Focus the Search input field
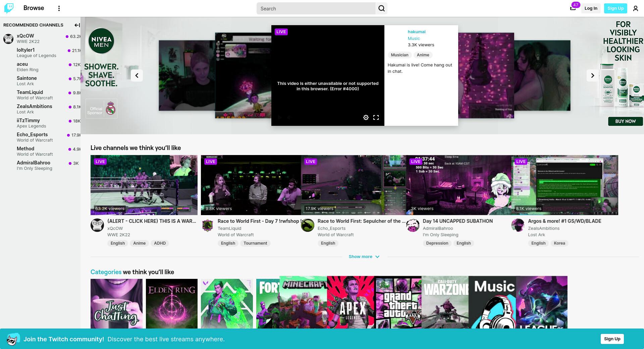 (316, 8)
